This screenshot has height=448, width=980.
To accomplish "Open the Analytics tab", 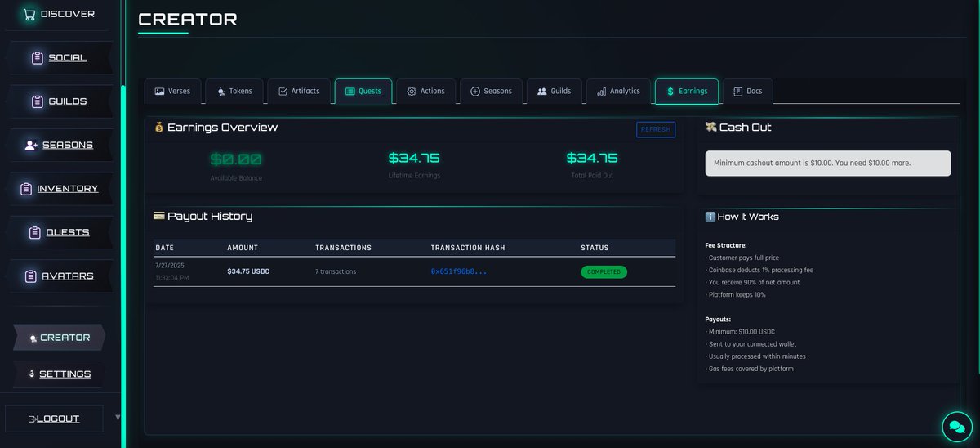I will [x=618, y=92].
